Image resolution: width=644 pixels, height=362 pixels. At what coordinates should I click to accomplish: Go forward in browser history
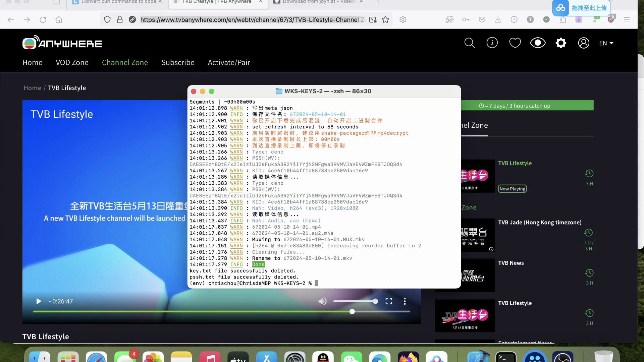coord(27,20)
